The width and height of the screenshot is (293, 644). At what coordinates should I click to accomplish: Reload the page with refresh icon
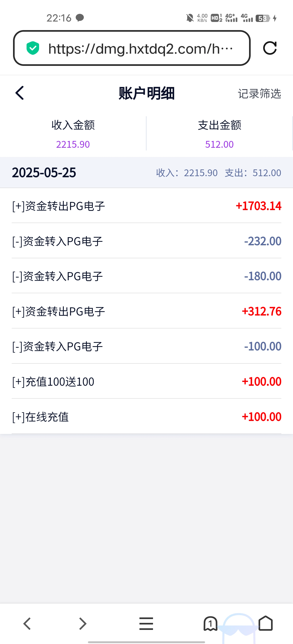pyautogui.click(x=270, y=48)
